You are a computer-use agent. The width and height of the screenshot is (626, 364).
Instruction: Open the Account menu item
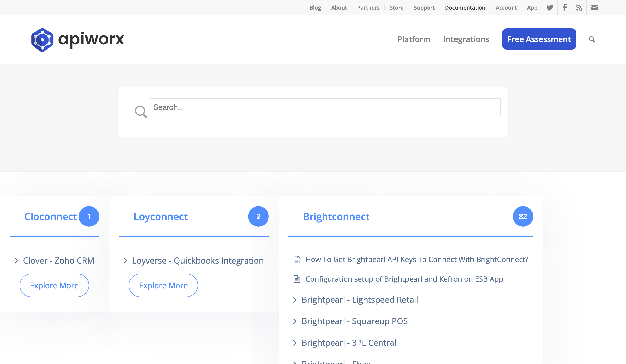click(x=506, y=7)
